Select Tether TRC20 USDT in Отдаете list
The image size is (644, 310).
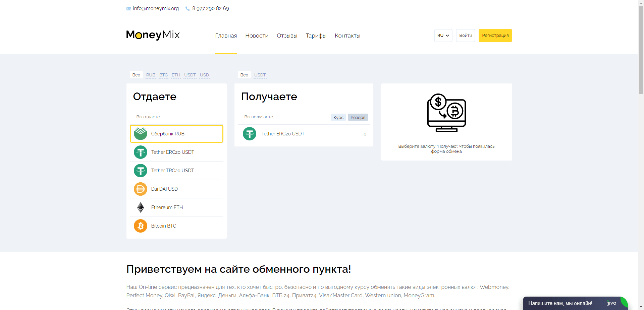click(176, 170)
